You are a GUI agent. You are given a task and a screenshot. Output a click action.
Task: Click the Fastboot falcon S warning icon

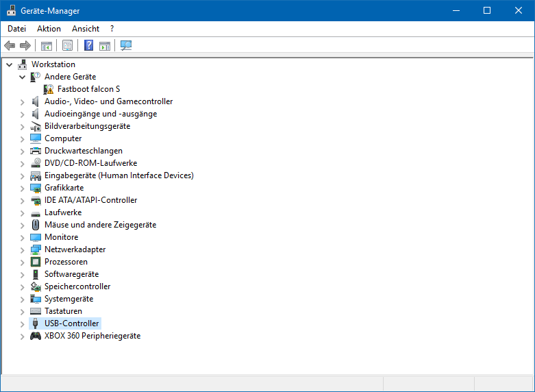(x=49, y=89)
